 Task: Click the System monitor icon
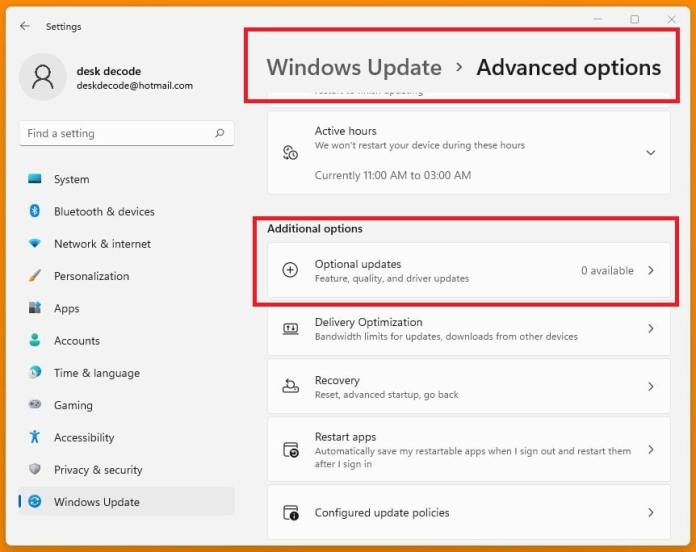[x=35, y=179]
